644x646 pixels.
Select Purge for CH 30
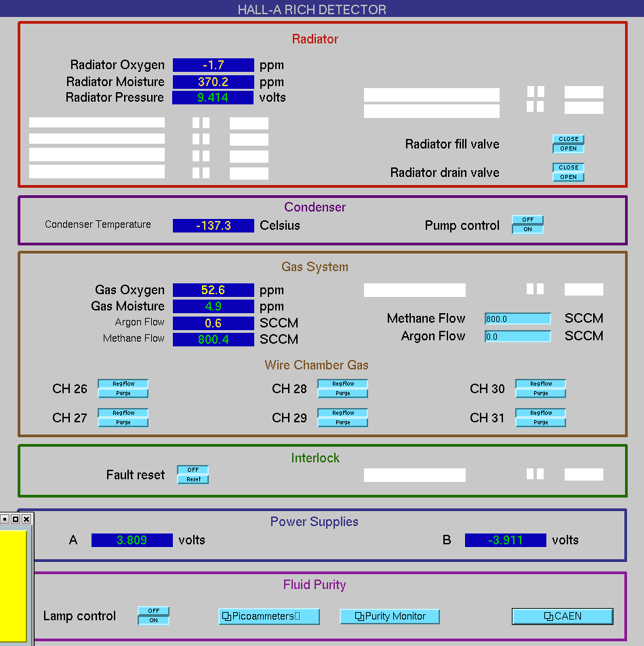click(x=540, y=393)
